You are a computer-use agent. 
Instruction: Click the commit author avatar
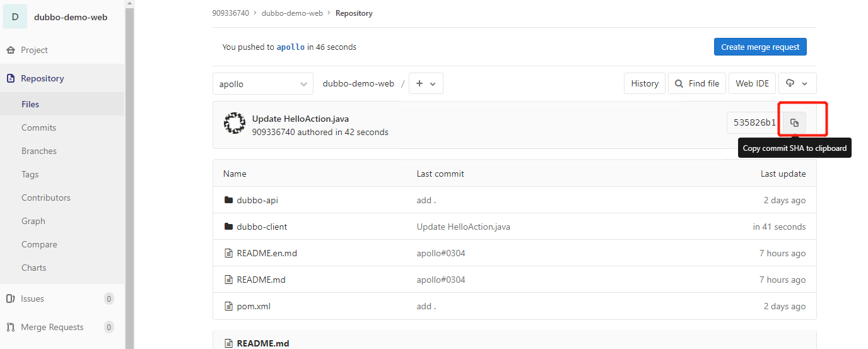[235, 124]
